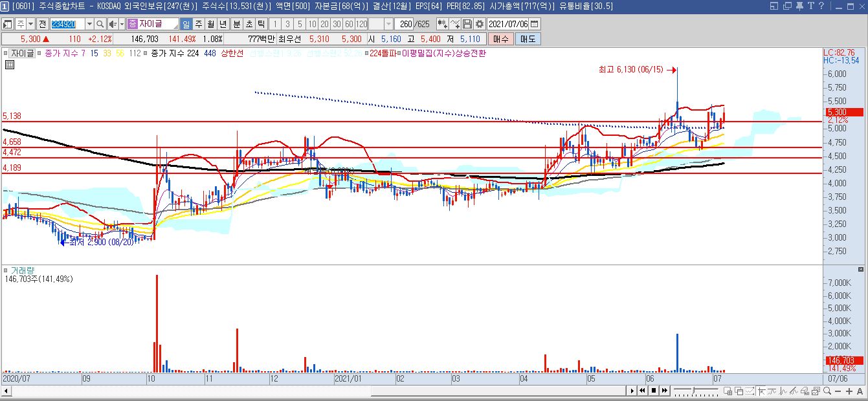
Task: Click the line wave analysis icon
Action: coord(772,391)
